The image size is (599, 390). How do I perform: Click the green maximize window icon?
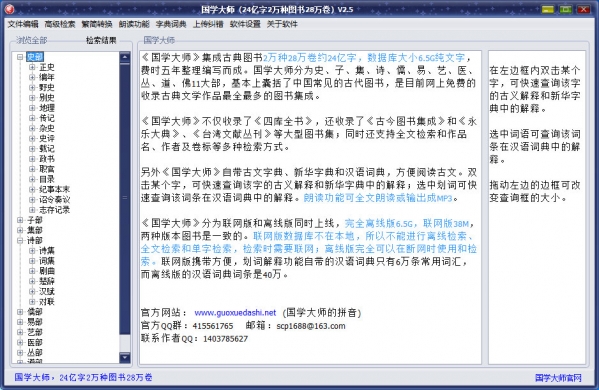point(566,9)
